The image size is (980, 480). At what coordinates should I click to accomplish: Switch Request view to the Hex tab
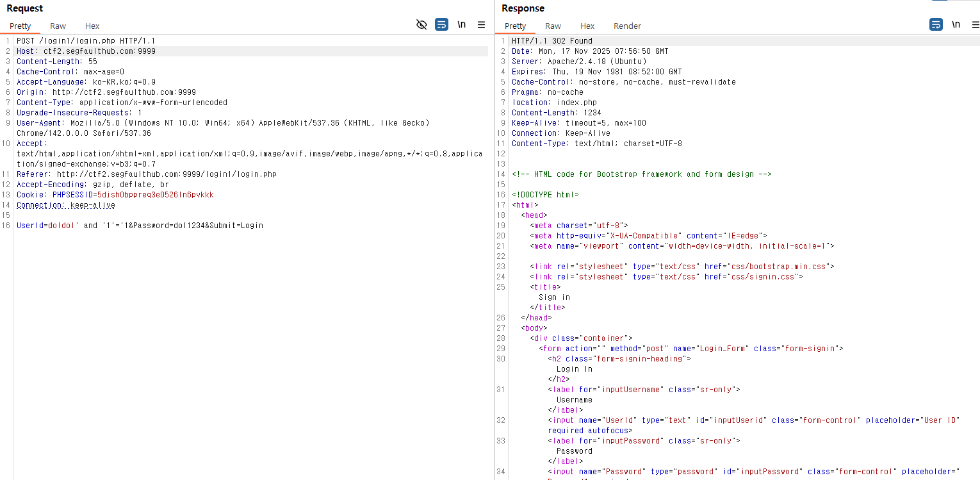point(92,26)
